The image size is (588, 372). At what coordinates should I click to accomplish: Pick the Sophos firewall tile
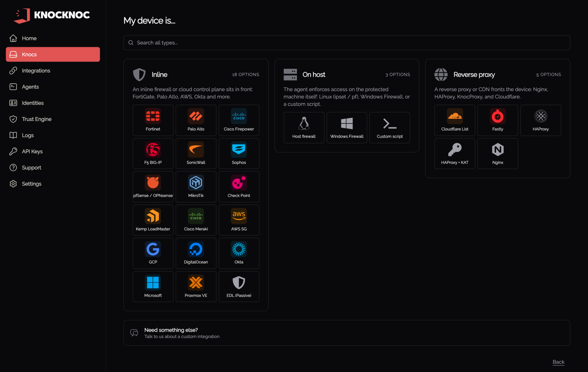tap(239, 154)
